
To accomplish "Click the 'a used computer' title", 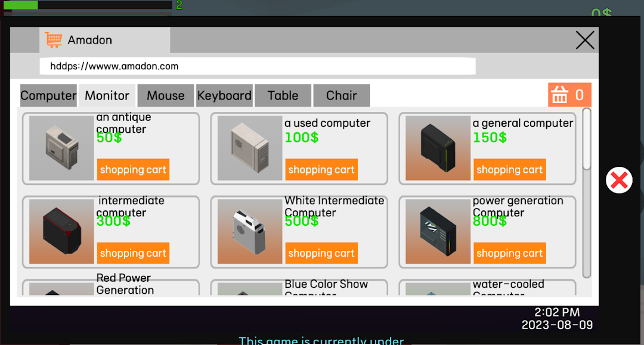I will [327, 123].
